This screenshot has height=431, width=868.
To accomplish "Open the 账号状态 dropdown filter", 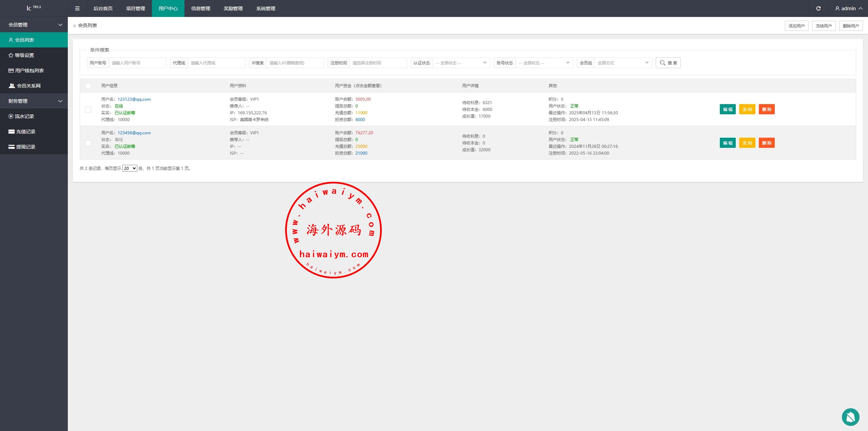I will [544, 63].
